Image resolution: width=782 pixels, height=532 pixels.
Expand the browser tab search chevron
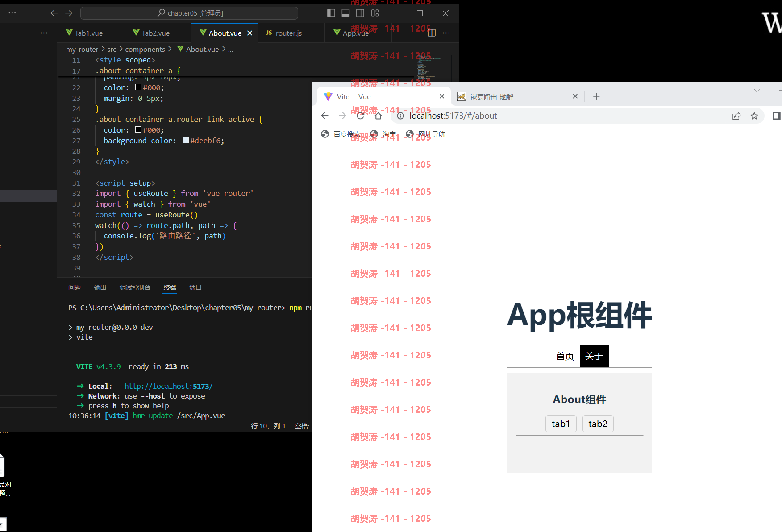tap(757, 91)
